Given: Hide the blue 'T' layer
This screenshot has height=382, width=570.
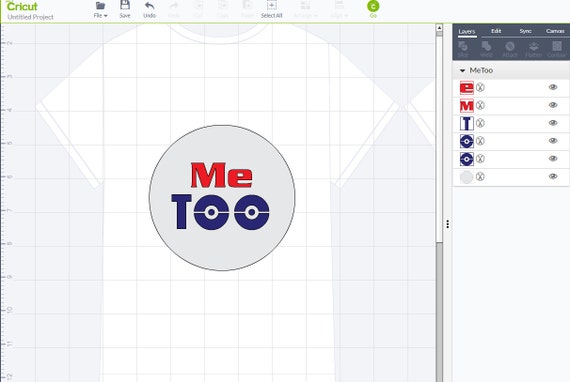Looking at the screenshot, I should point(553,122).
